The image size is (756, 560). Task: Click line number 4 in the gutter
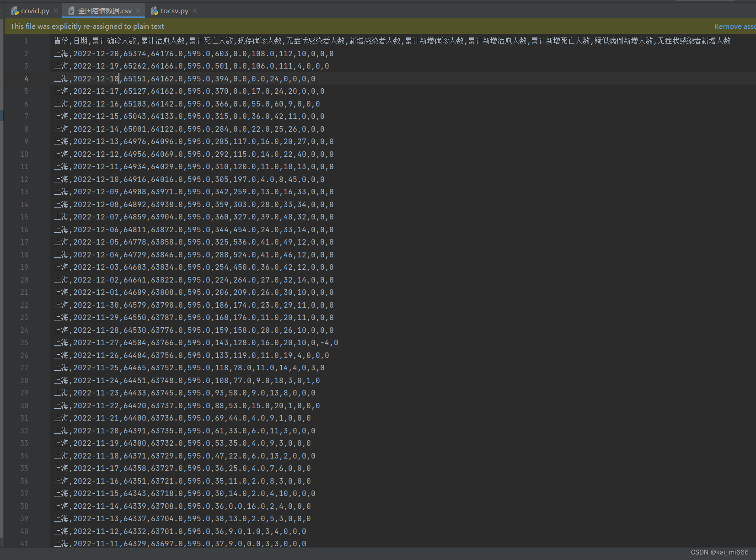pos(26,79)
